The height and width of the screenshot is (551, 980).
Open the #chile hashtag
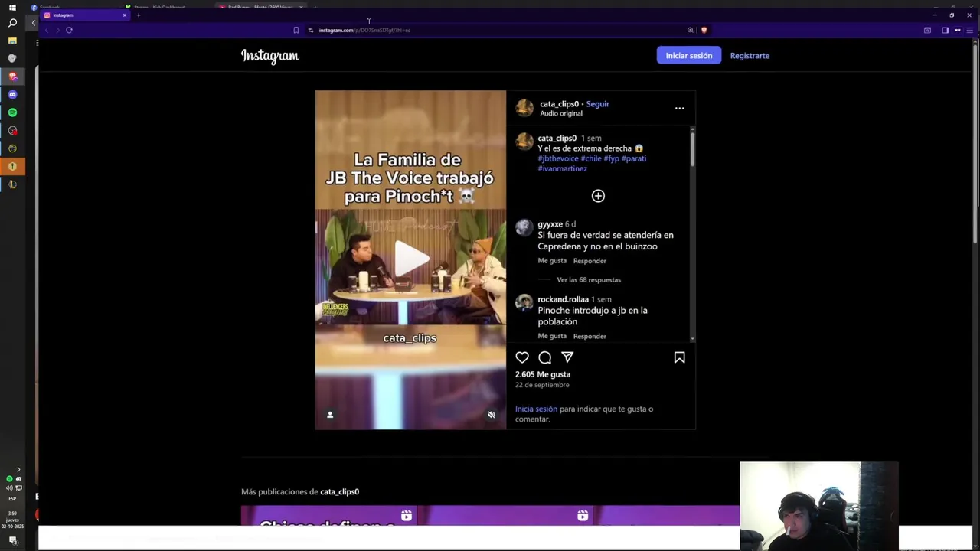pos(591,158)
